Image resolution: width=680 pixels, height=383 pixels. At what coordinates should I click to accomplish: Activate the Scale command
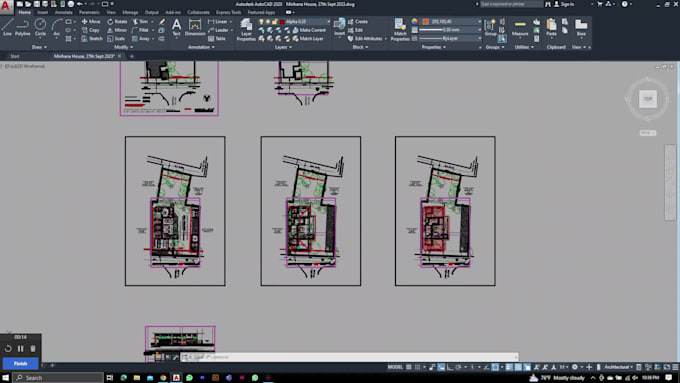pos(116,39)
